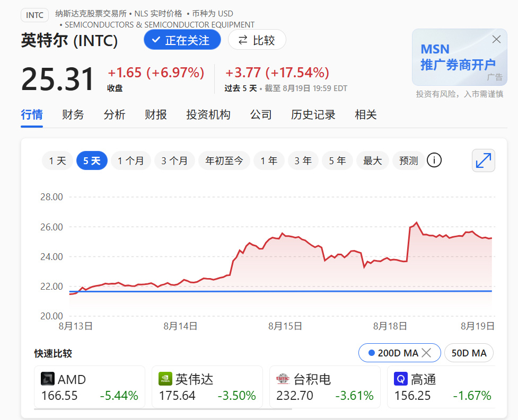The image size is (518, 420).
Task: Select the 1 年 range
Action: 269,160
